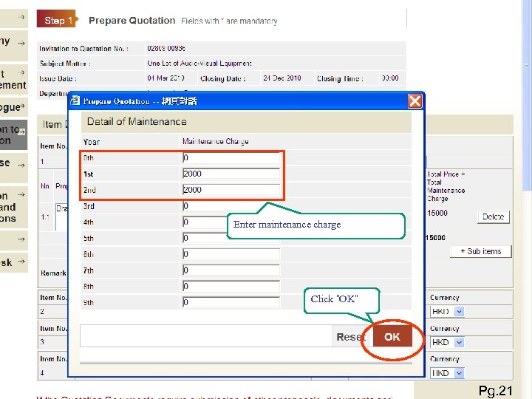Image resolution: width=532 pixels, height=399 pixels.
Task: Click the 9th year maintenance charge field
Action: pyautogui.click(x=231, y=302)
